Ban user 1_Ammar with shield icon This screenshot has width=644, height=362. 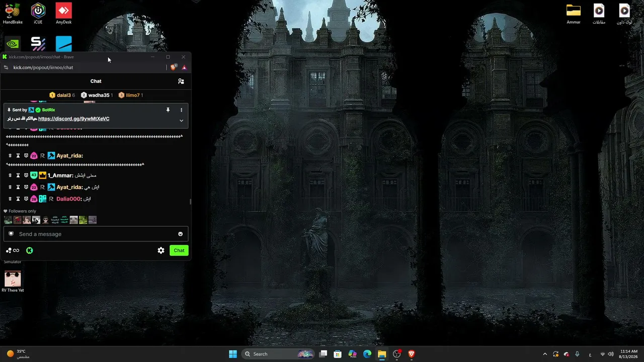(26, 175)
